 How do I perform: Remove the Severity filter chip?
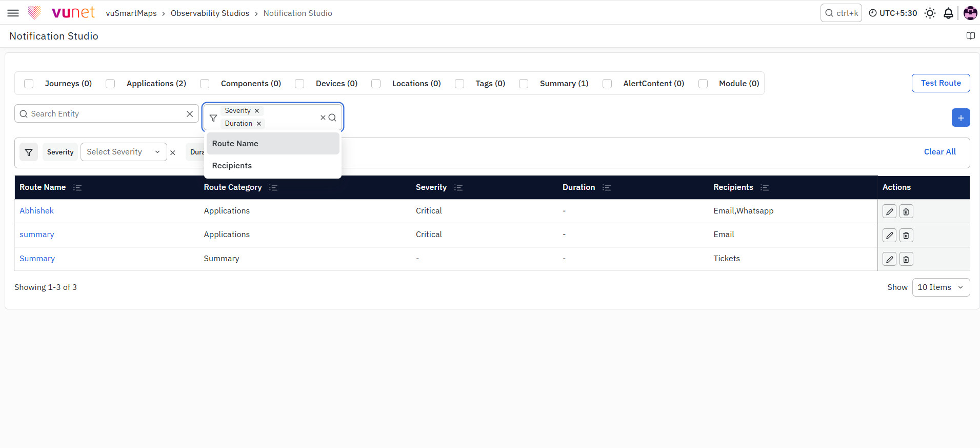click(257, 111)
